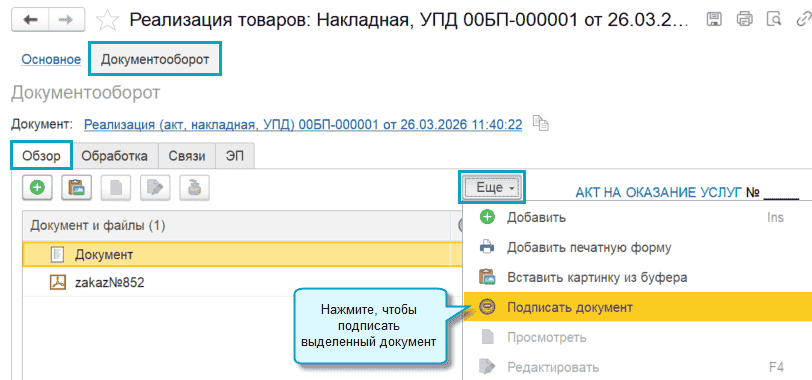Click the copy icon next to document link
The height and width of the screenshot is (380, 812).
(x=540, y=124)
